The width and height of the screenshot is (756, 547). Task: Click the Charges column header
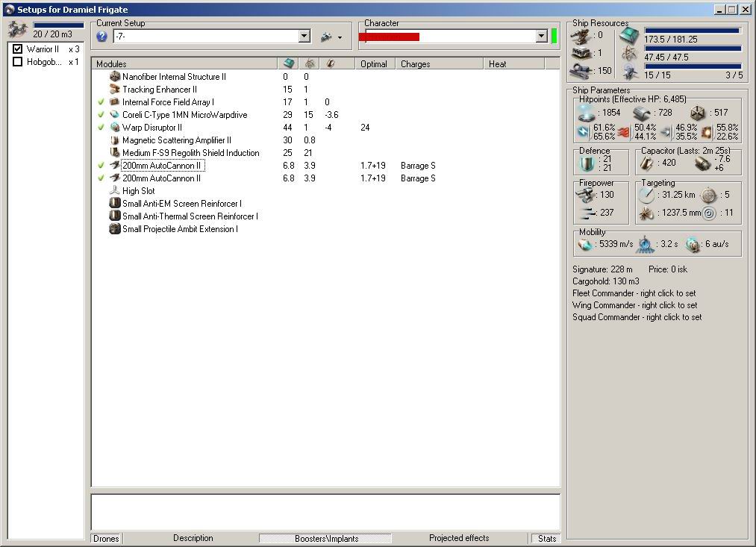(x=440, y=63)
